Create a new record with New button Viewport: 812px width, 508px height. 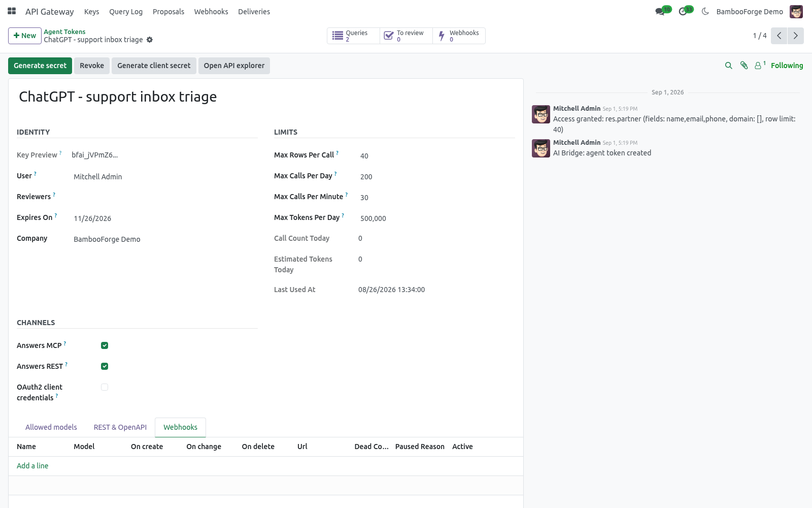[x=25, y=36]
